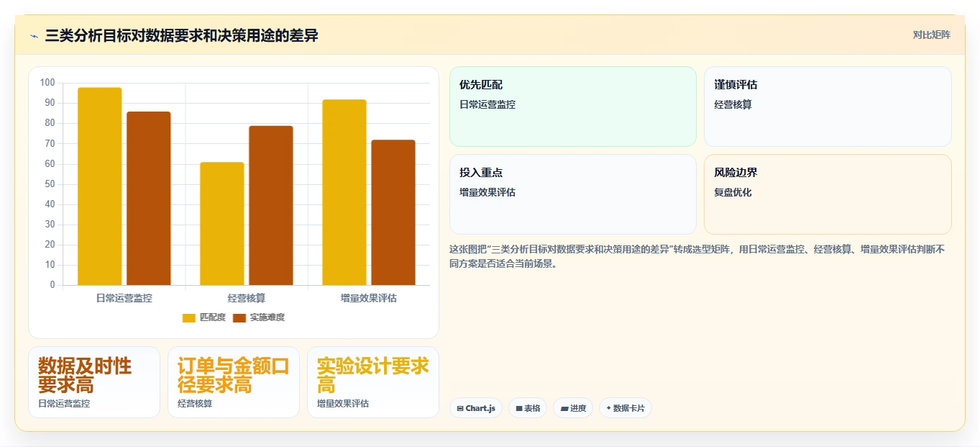Toggle the 实施难度 legend swatch

point(239,317)
